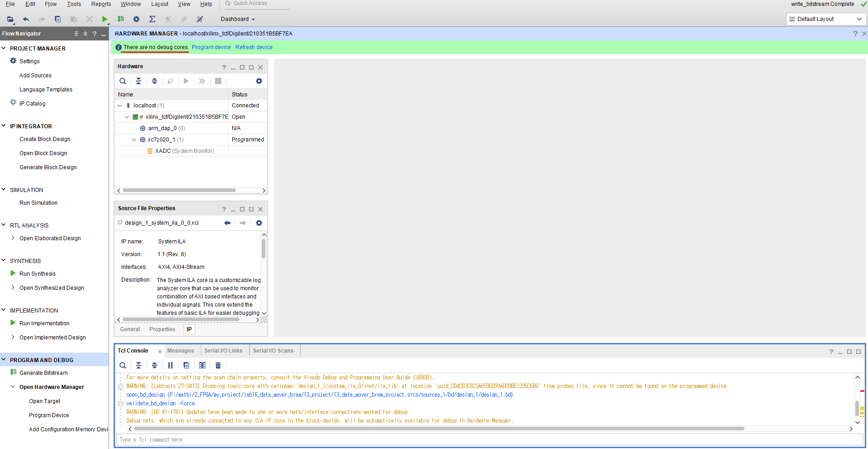Click the Program device link
The width and height of the screenshot is (868, 449).
[x=211, y=47]
